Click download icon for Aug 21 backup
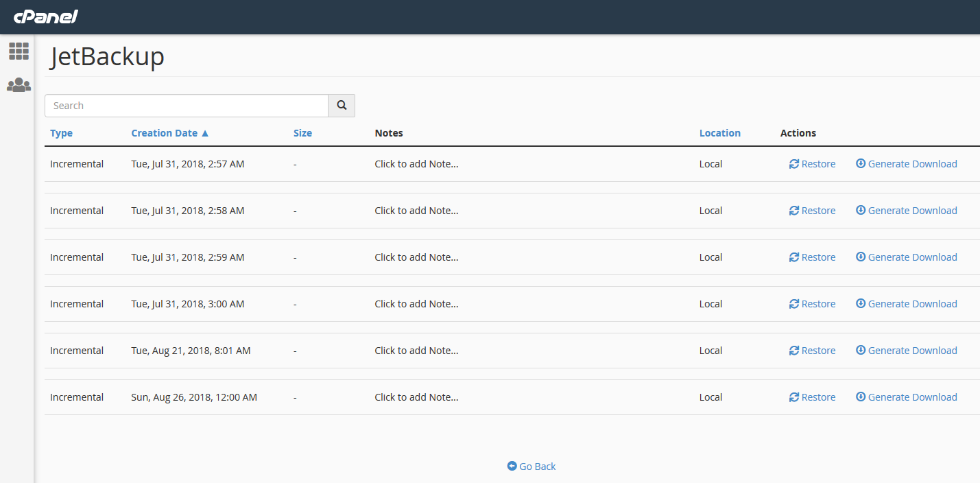The width and height of the screenshot is (980, 483). pos(861,350)
